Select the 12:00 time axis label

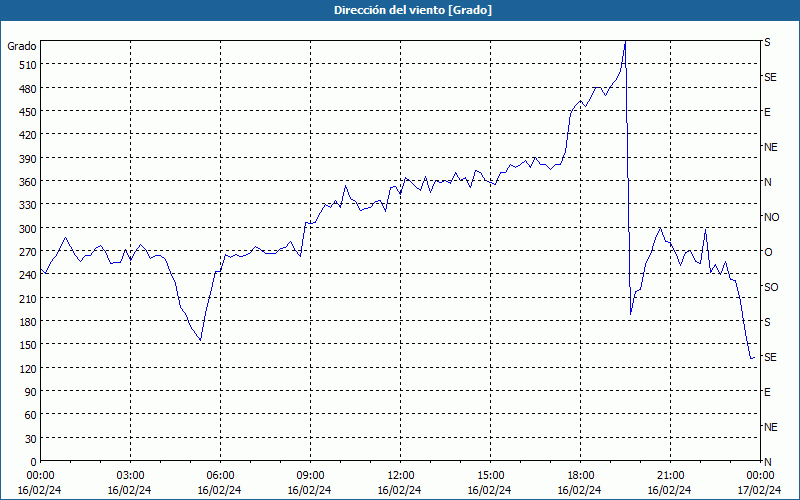point(401,476)
